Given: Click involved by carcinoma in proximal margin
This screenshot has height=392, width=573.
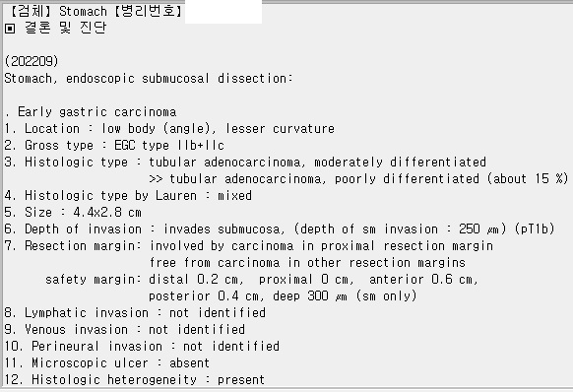Looking at the screenshot, I should click(321, 245).
